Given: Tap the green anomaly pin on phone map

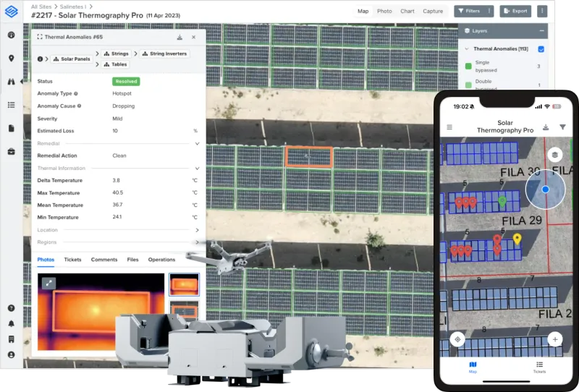Looking at the screenshot, I should 502,202.
